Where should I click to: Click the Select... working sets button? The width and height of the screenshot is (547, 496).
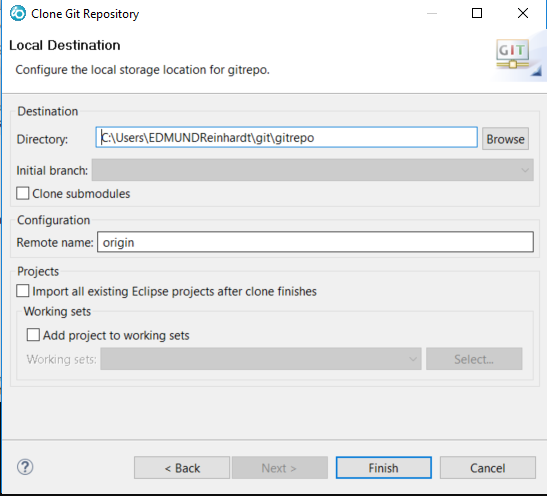[x=474, y=359]
